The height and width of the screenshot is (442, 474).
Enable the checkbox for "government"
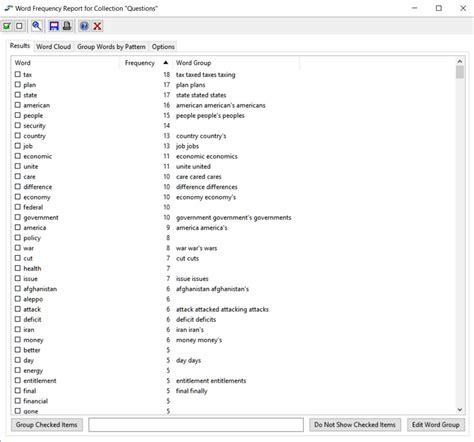point(18,217)
